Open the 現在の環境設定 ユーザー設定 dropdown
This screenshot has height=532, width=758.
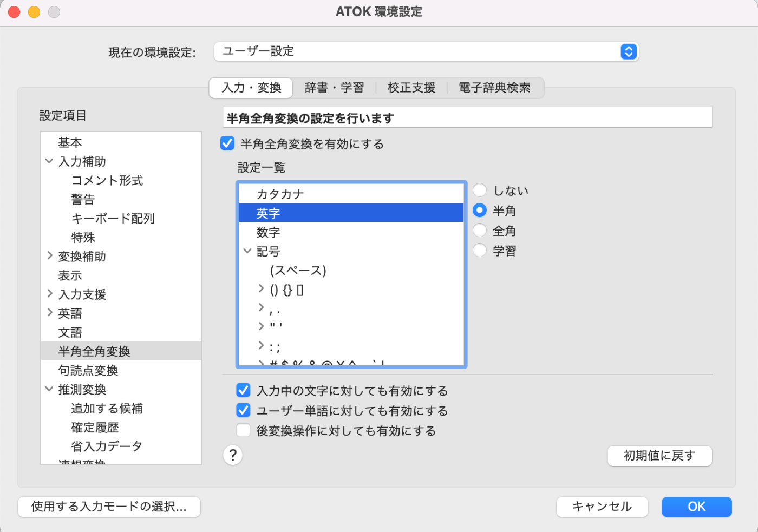426,51
